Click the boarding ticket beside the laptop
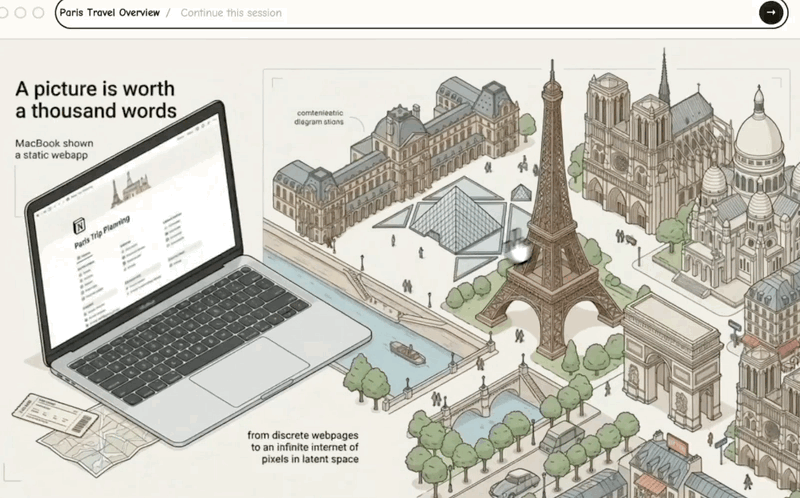Image resolution: width=800 pixels, height=498 pixels. click(55, 414)
